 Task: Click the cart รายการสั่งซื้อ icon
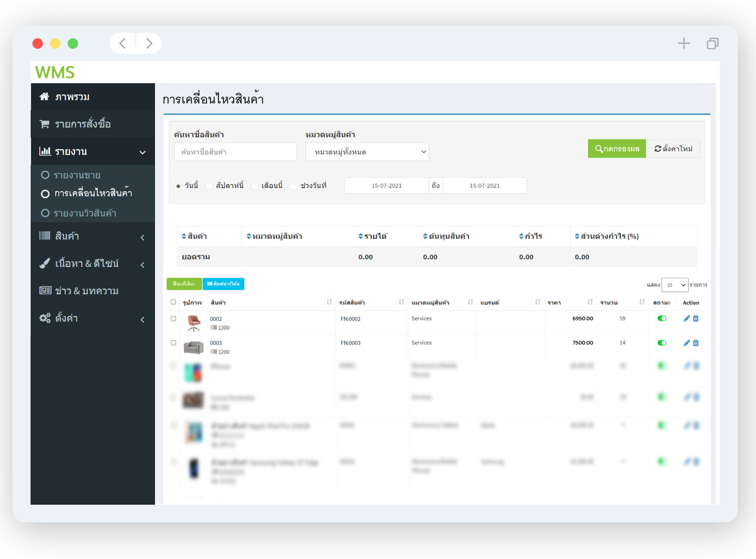(x=45, y=124)
